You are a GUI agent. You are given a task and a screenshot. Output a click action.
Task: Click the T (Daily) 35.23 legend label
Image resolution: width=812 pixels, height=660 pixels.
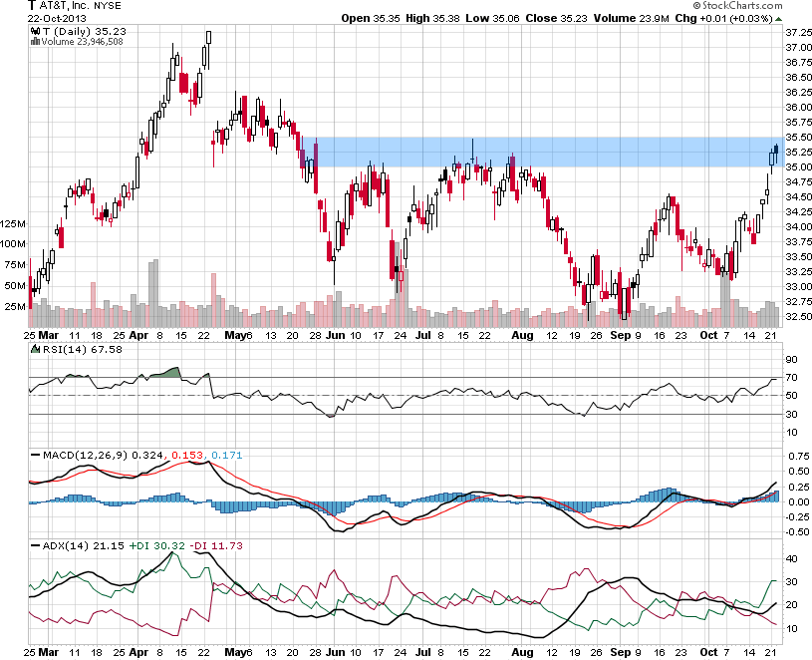point(85,31)
